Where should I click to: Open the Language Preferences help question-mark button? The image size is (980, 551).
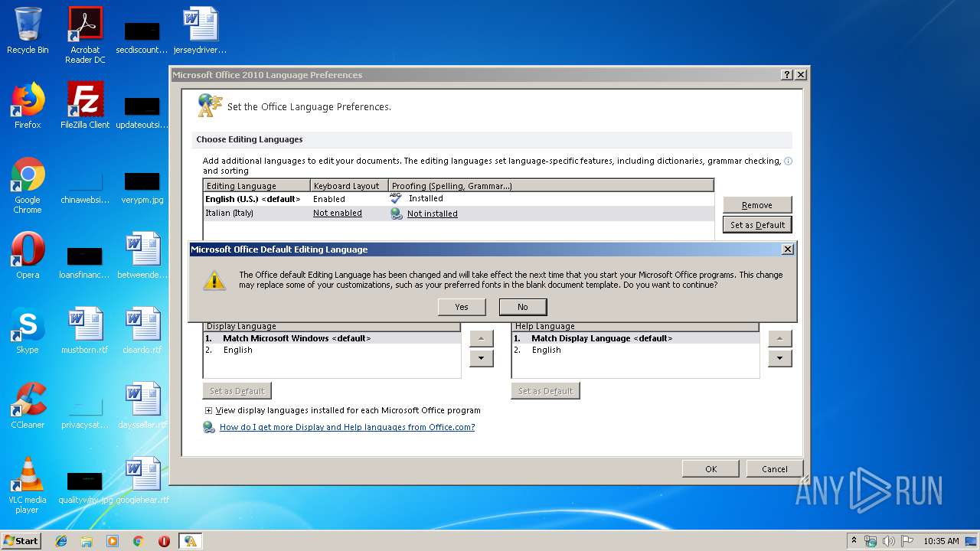(787, 75)
